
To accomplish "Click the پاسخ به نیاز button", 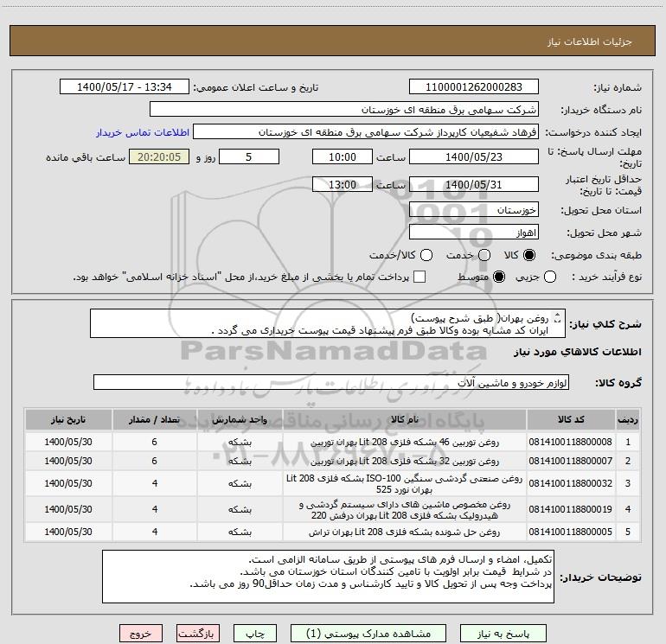I will (503, 634).
